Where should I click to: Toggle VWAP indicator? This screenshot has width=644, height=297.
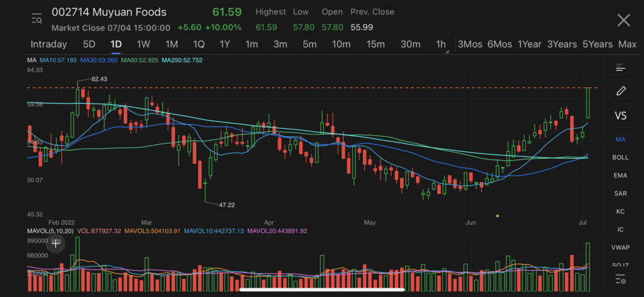coord(620,247)
